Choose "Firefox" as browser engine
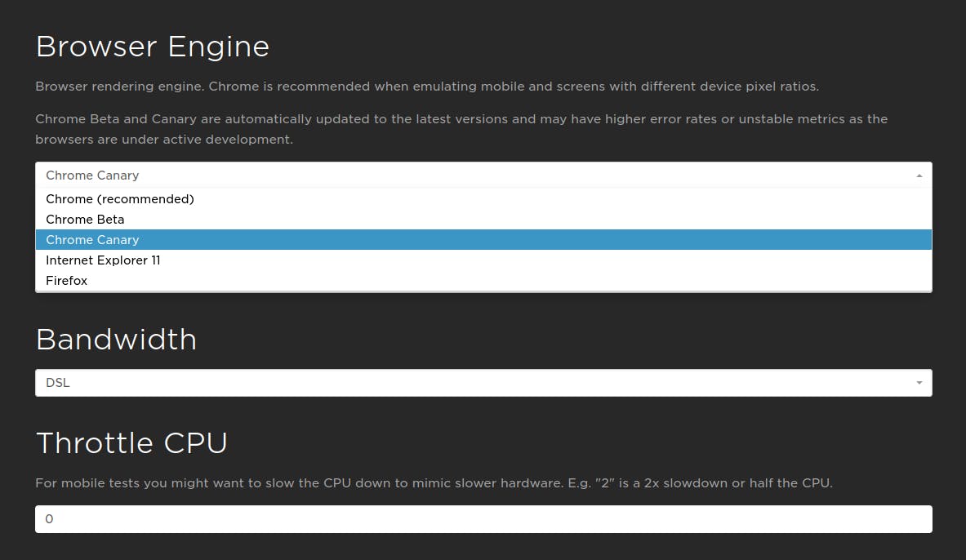 (67, 281)
